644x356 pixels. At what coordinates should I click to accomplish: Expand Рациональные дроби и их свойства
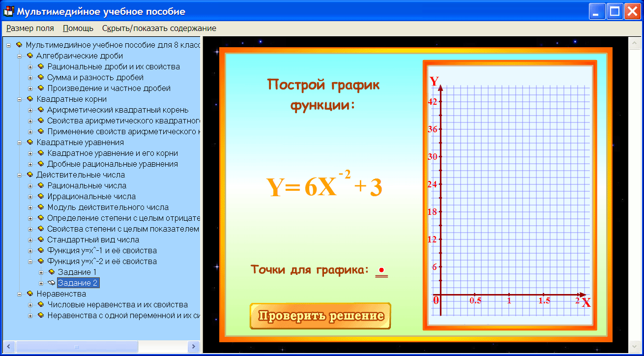(x=31, y=66)
